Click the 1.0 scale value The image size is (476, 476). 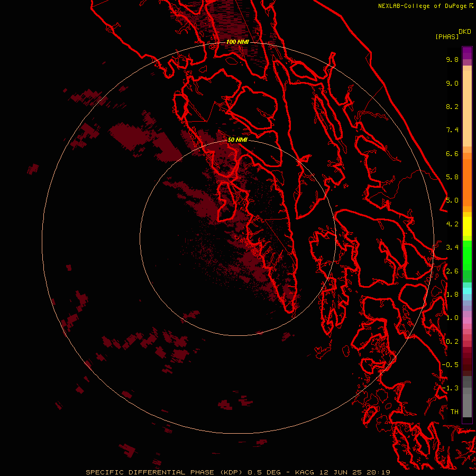point(452,318)
